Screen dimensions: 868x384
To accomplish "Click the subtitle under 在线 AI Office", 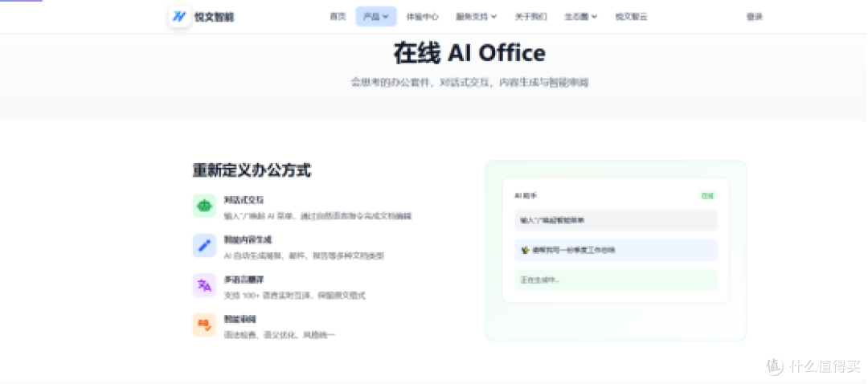I will [469, 83].
